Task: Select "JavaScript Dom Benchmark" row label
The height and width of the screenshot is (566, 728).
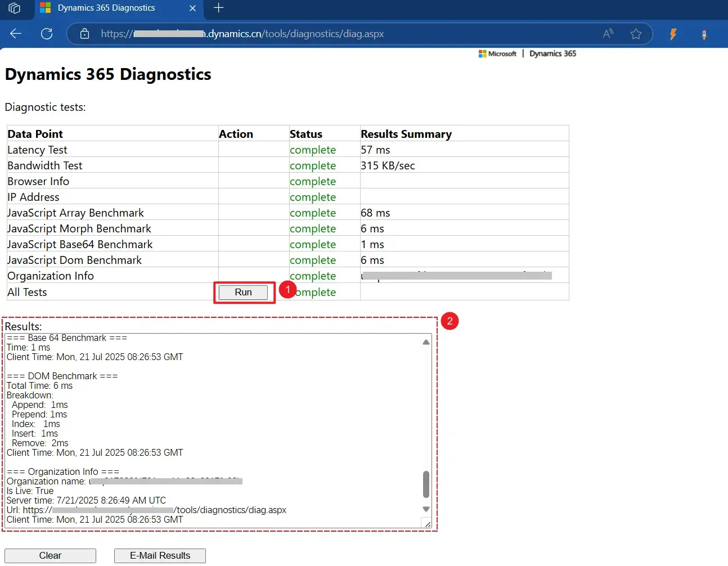Action: point(74,260)
